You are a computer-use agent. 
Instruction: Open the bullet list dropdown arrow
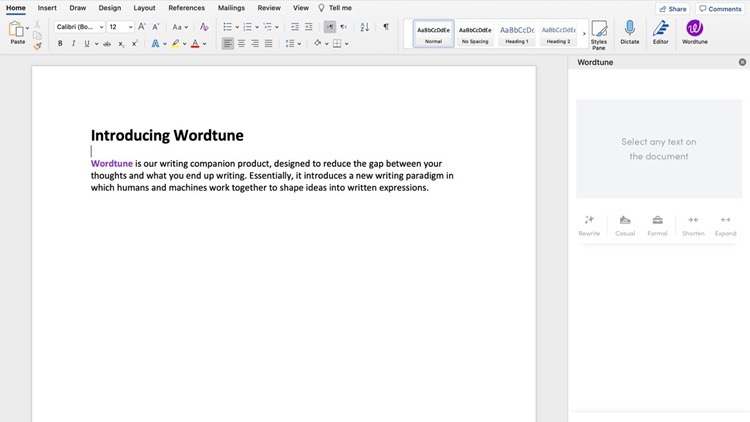237,27
